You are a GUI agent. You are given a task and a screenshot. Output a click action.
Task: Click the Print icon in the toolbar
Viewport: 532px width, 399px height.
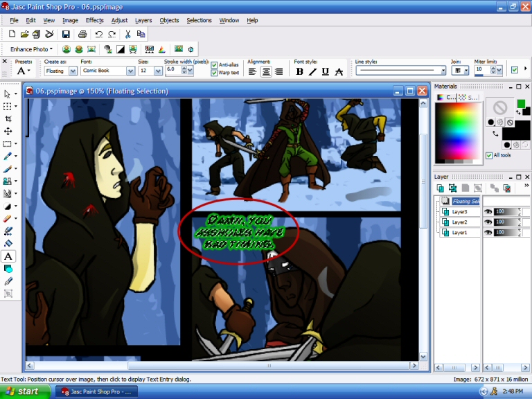pyautogui.click(x=82, y=34)
